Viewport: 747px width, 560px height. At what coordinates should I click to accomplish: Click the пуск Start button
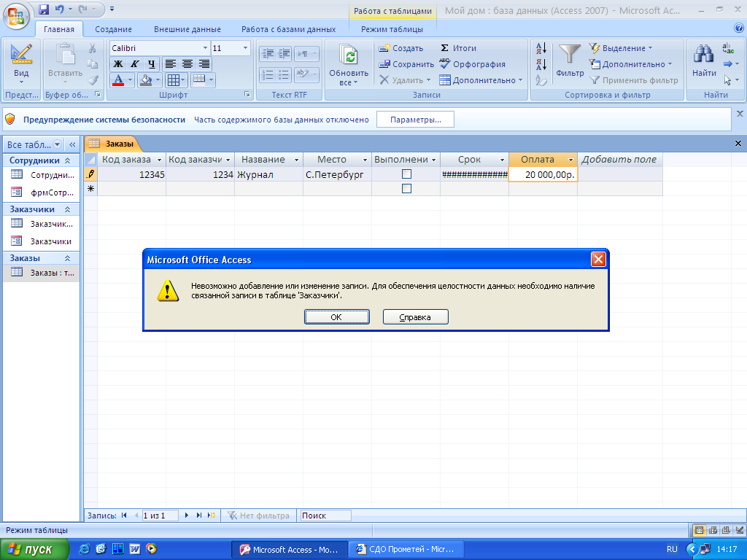coord(34,550)
